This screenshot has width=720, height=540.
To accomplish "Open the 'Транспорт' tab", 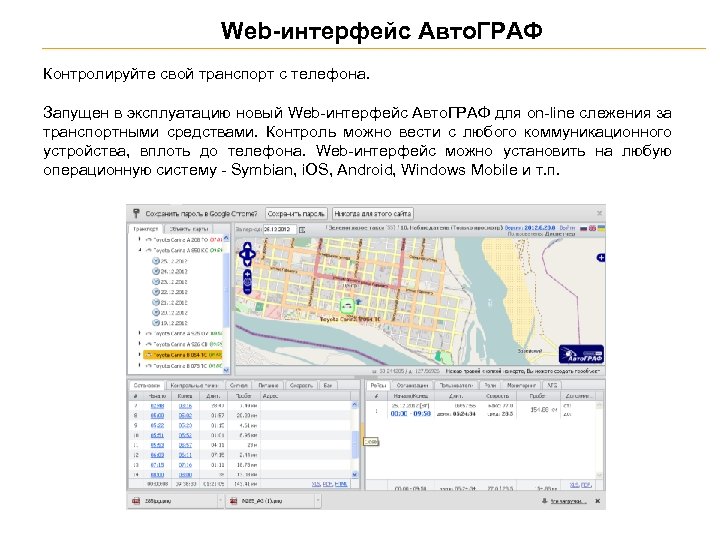I will click(145, 229).
